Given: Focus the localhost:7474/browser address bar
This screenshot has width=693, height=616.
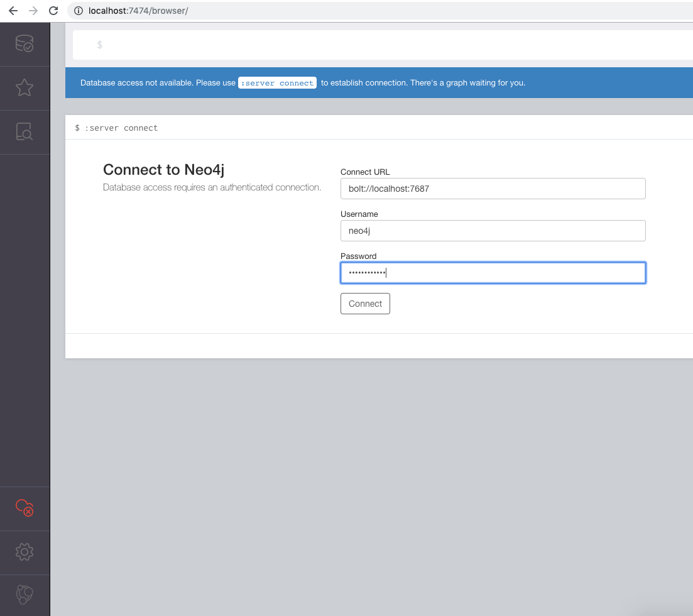Looking at the screenshot, I should tap(380, 11).
